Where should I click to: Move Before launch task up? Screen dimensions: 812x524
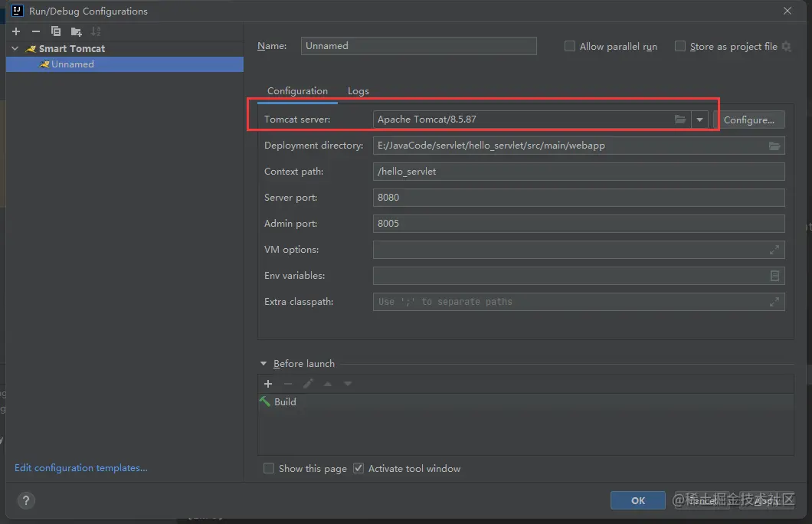click(x=328, y=384)
